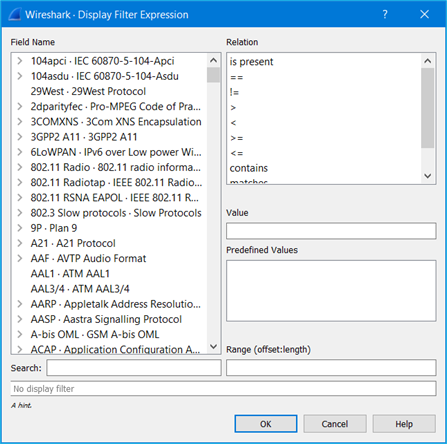Select A-bis OML · GSM A-bis OML row

point(95,334)
